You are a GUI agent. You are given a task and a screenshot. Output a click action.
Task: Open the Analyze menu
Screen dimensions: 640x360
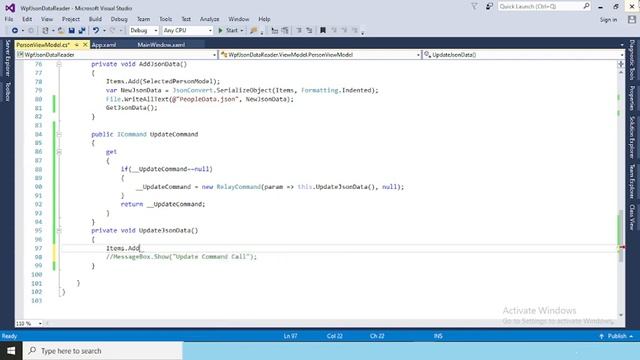click(209, 19)
